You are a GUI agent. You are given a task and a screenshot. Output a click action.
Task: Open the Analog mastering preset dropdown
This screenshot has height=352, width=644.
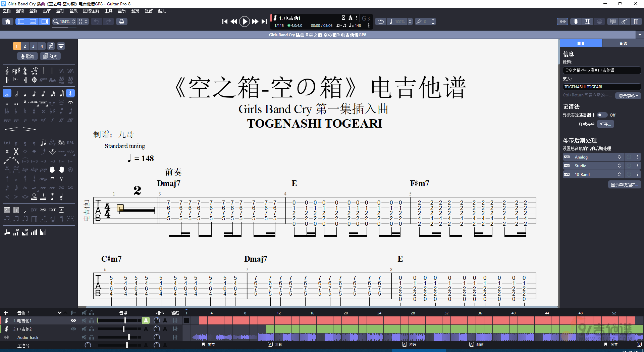598,157
